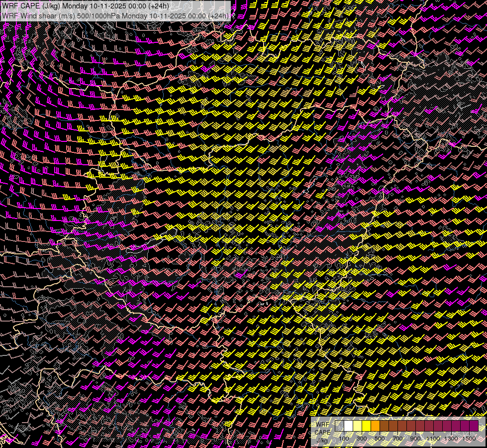
Task: Click the WRF Wind shear title line
Action: point(115,15)
